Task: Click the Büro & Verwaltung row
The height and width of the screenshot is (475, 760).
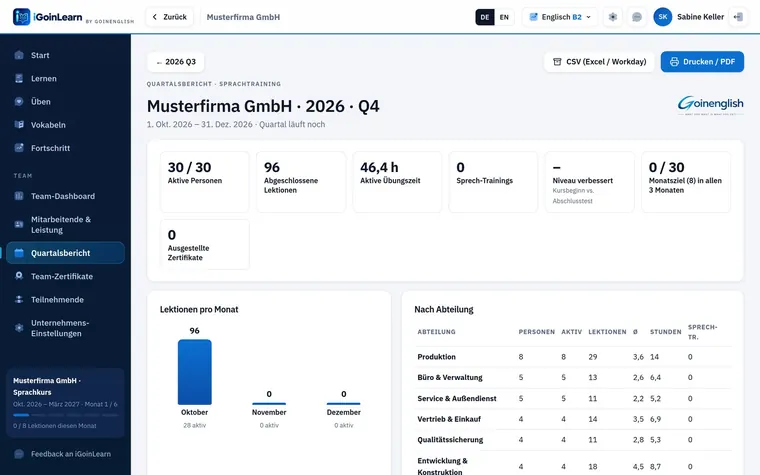Action: (x=573, y=377)
